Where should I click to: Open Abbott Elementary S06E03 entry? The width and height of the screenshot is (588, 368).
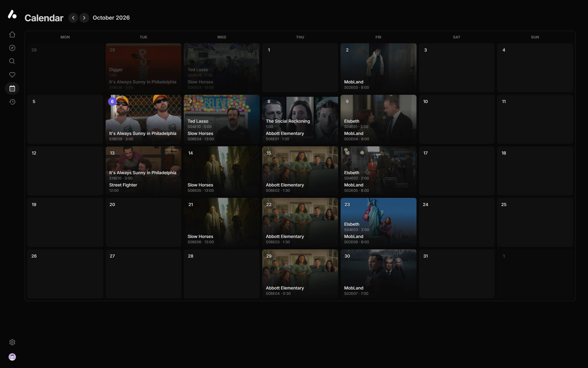click(285, 239)
